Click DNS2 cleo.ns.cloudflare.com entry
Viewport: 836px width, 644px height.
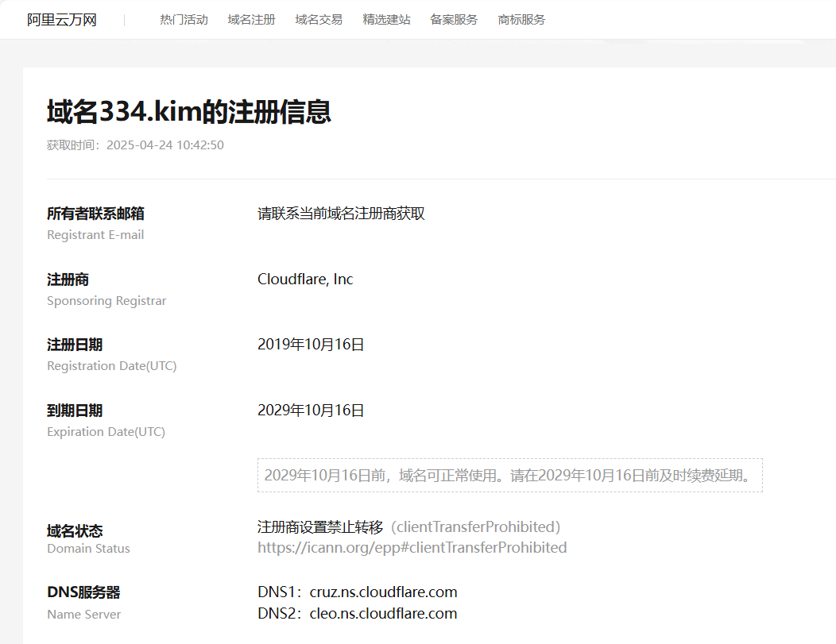tap(358, 613)
